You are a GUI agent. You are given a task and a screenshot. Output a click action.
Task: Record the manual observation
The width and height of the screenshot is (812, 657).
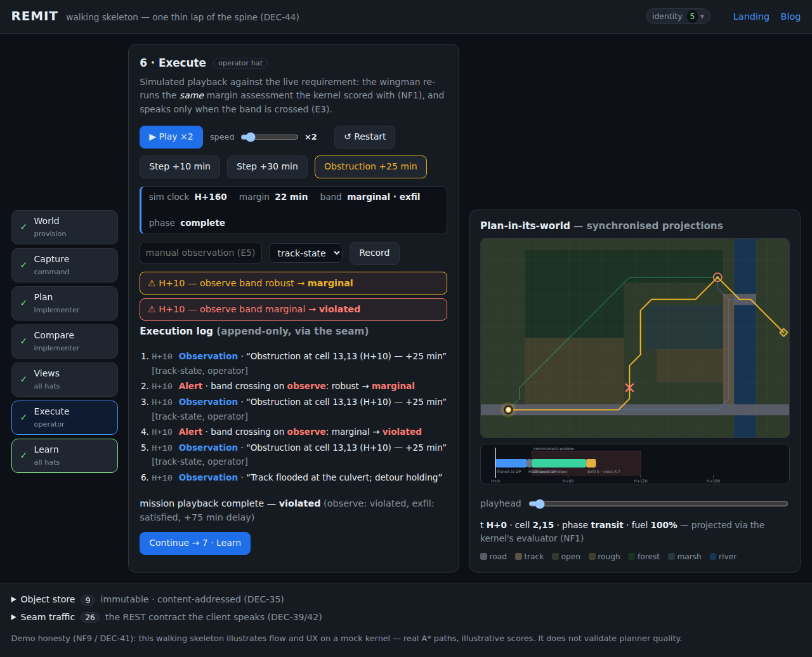(374, 253)
